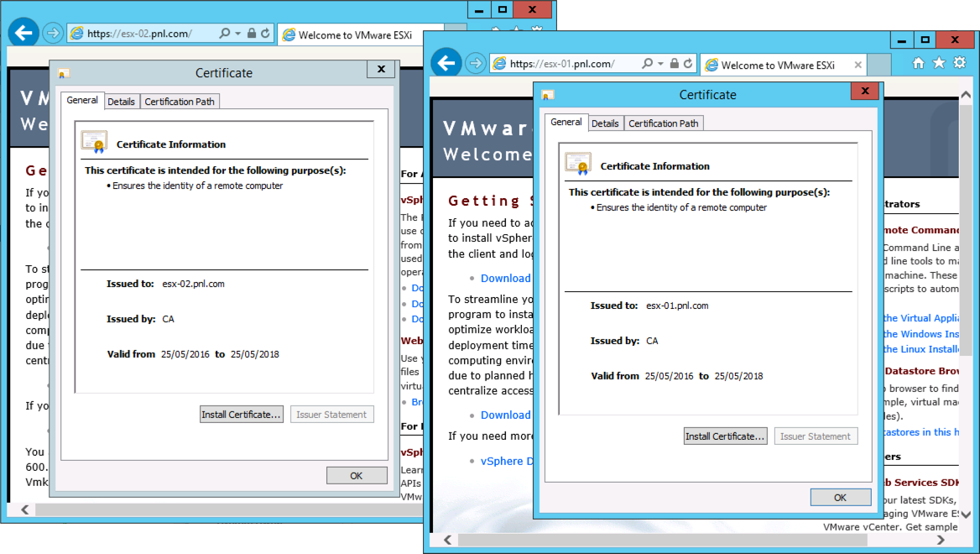Image resolution: width=980 pixels, height=554 pixels.
Task: Click the certificate badge icon in esx-02 dialog
Action: (94, 142)
